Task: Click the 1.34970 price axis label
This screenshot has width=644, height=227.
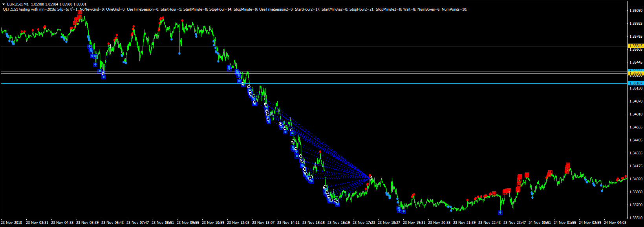Action: (636, 101)
